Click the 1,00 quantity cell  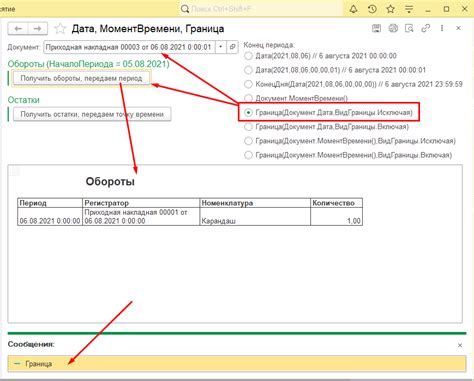336,217
